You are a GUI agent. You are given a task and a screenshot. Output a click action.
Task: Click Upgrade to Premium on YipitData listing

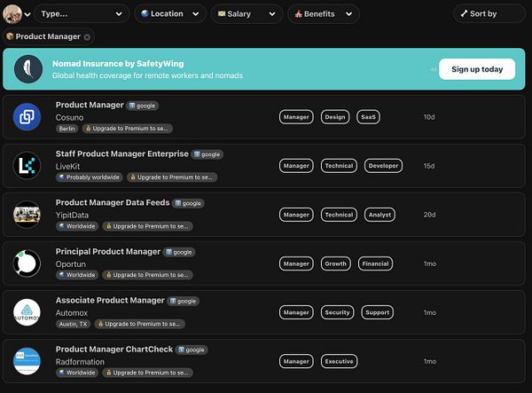point(147,226)
